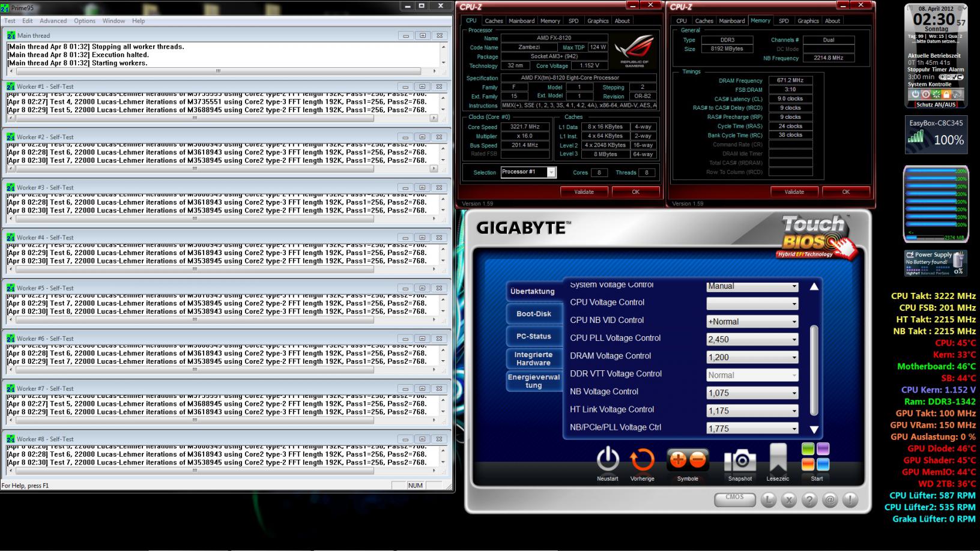Click the blue power icon in System Kontrolle
This screenshot has width=980, height=551.
pos(915,94)
